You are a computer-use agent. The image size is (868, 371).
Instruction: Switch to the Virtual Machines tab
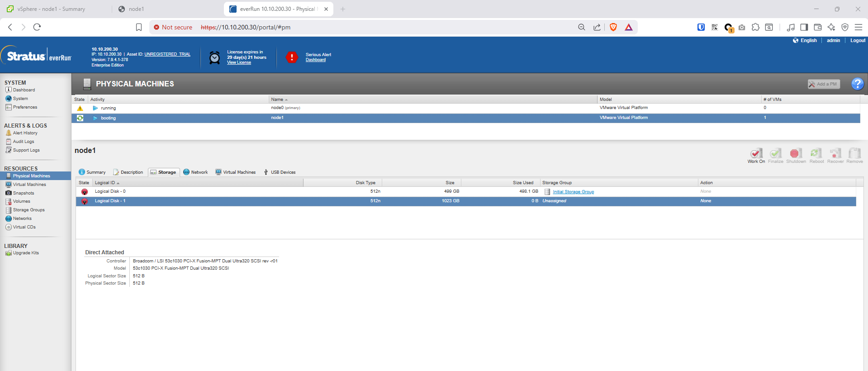pyautogui.click(x=239, y=172)
